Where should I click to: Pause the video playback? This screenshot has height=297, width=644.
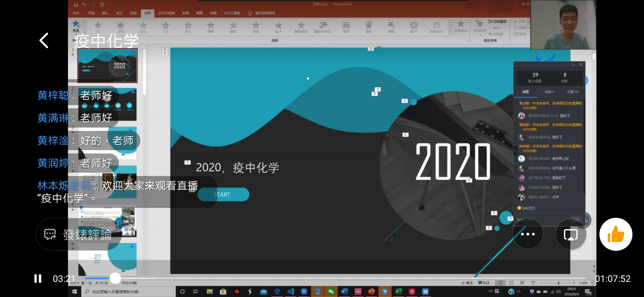click(x=38, y=279)
